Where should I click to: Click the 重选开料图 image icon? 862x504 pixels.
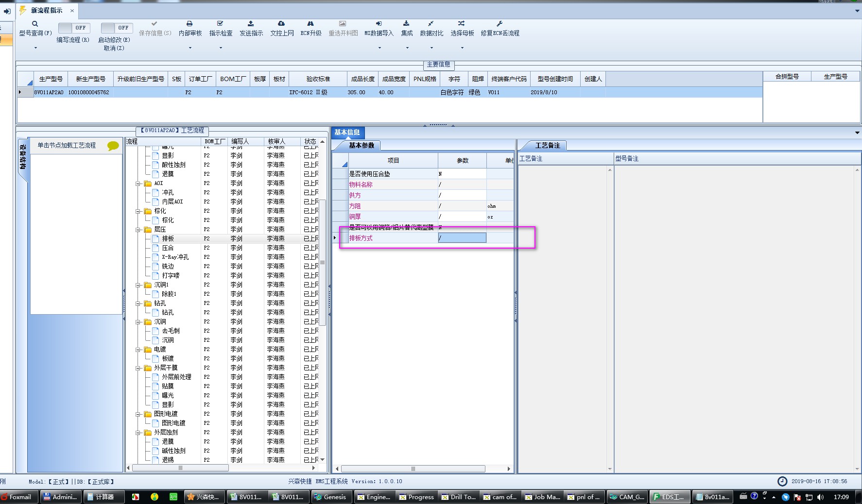click(x=343, y=23)
